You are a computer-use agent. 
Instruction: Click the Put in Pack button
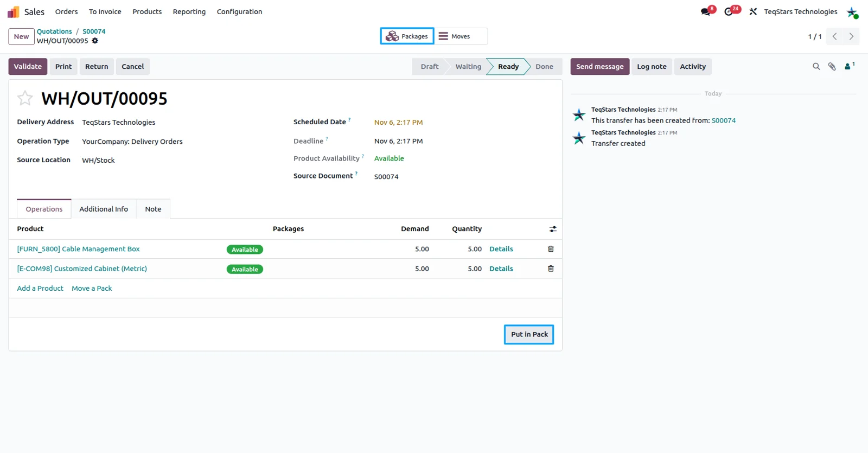tap(529, 334)
